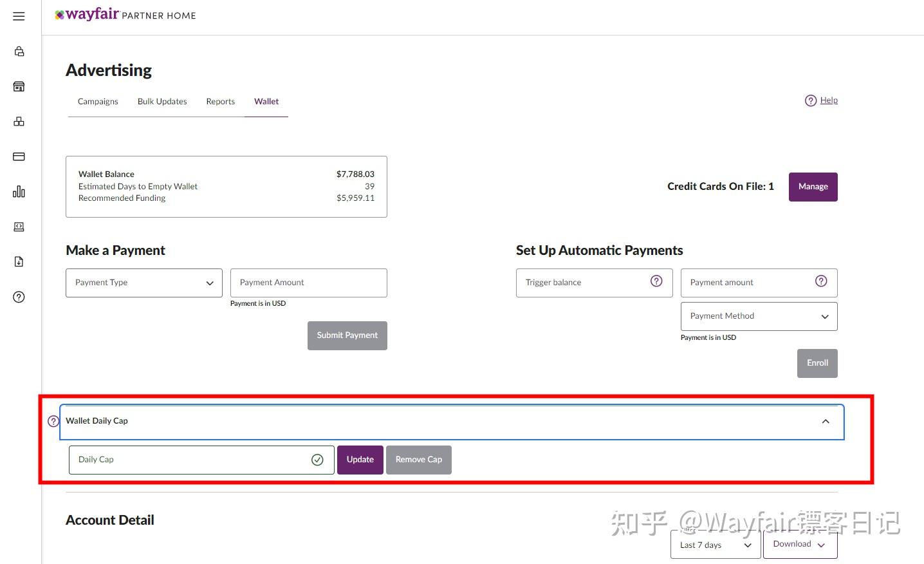The height and width of the screenshot is (564, 924).
Task: Open the Last 7 days filter dropdown
Action: coord(714,545)
